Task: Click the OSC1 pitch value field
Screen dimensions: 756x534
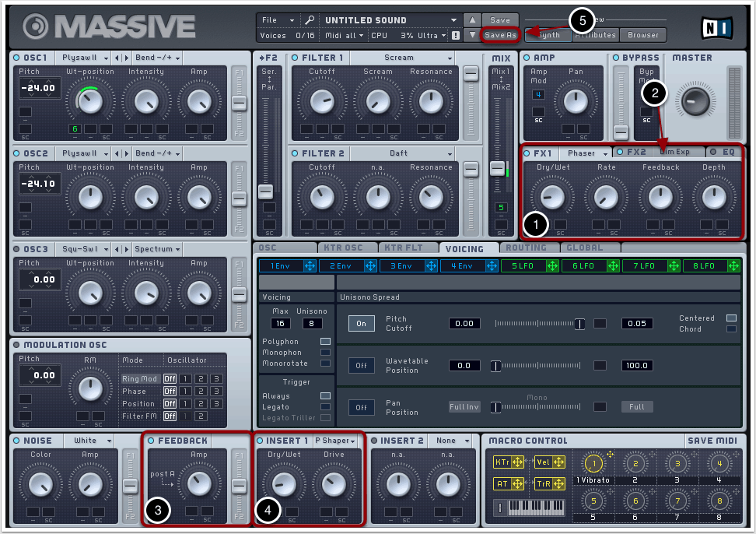Action: (38, 89)
